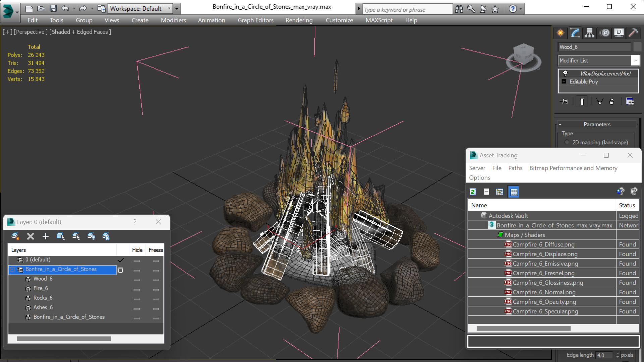
Task: Toggle Hide for the Wood_6 layer item
Action: [136, 280]
